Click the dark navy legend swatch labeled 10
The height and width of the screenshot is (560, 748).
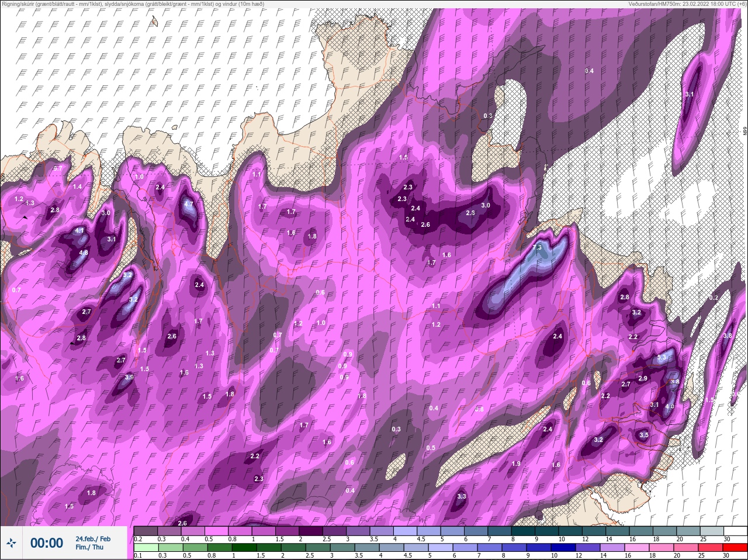coord(565,547)
